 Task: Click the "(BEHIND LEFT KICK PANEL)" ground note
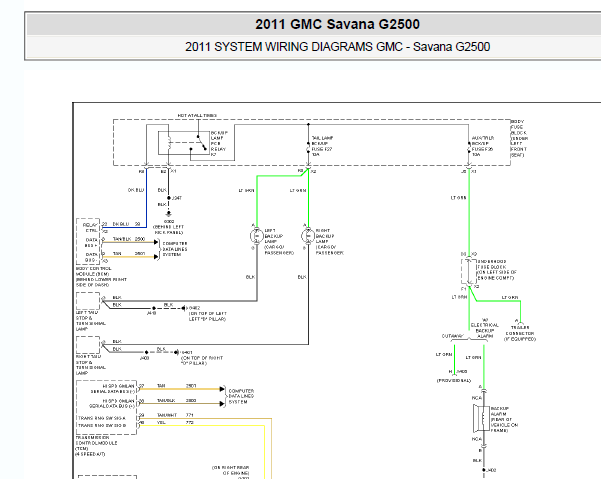click(169, 230)
